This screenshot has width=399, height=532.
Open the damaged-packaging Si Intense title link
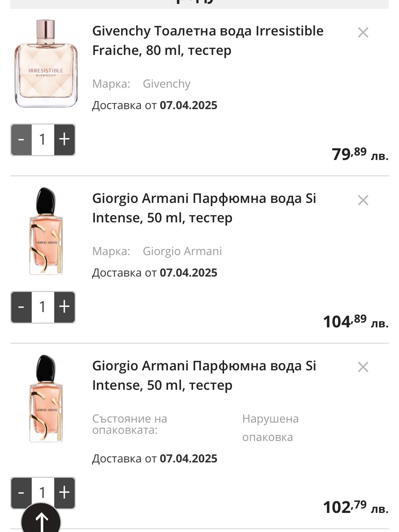pos(204,375)
